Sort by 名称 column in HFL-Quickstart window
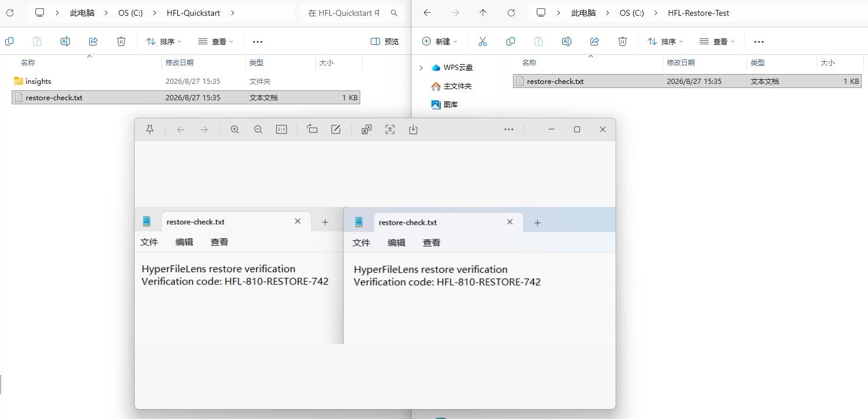 coord(27,62)
